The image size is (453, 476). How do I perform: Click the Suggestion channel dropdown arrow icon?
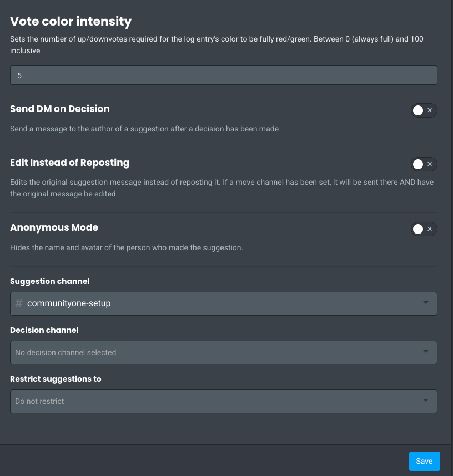426,303
